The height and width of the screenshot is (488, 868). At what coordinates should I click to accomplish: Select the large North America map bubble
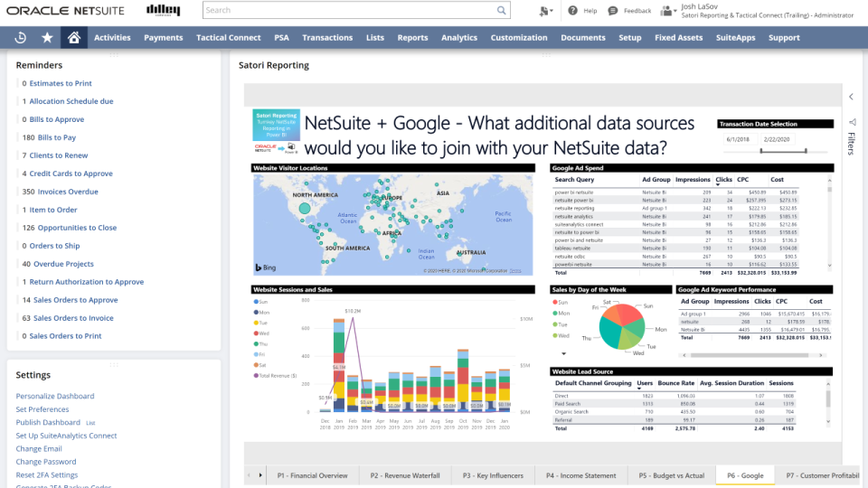pos(305,209)
